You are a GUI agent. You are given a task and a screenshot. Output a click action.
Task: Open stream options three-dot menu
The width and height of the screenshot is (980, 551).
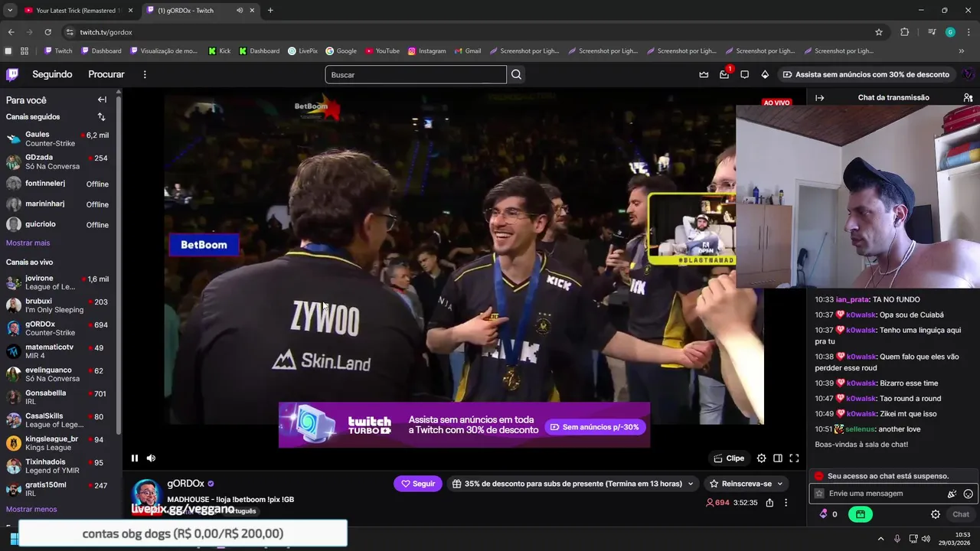786,503
